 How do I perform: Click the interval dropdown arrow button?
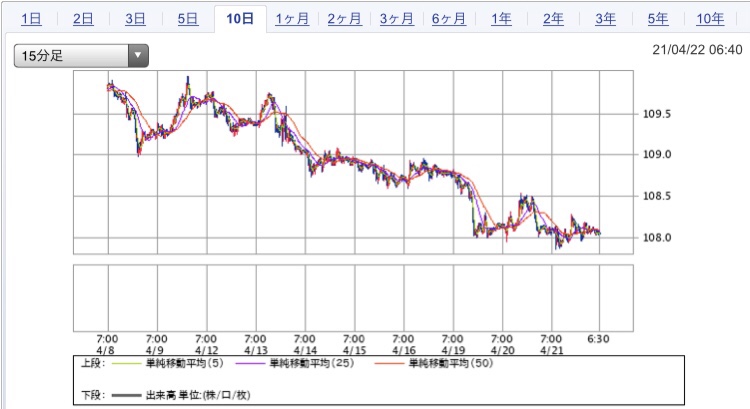(138, 55)
